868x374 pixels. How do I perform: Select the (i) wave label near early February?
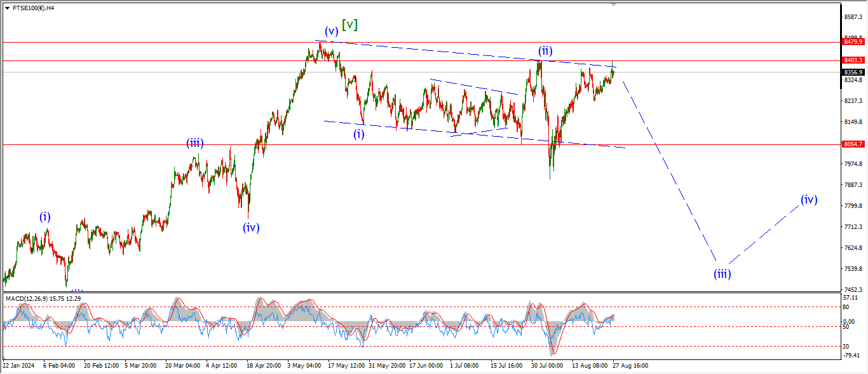(44, 216)
